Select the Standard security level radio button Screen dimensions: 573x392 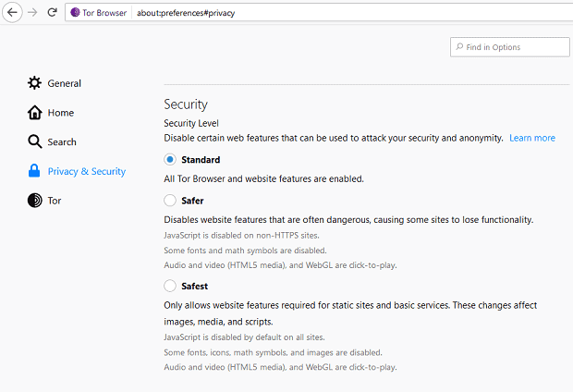(169, 159)
